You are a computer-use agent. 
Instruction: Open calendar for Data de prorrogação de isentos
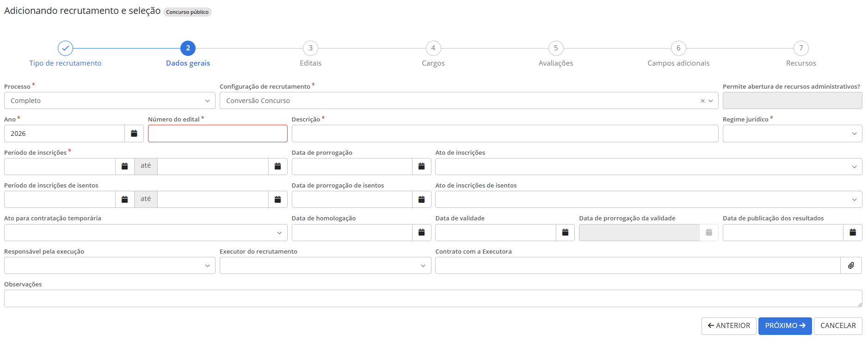[422, 200]
